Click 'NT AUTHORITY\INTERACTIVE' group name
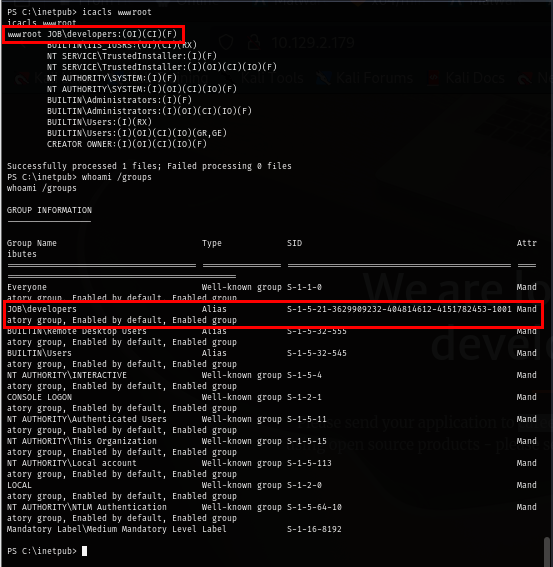Screen dimensions: 553x567 [67, 375]
